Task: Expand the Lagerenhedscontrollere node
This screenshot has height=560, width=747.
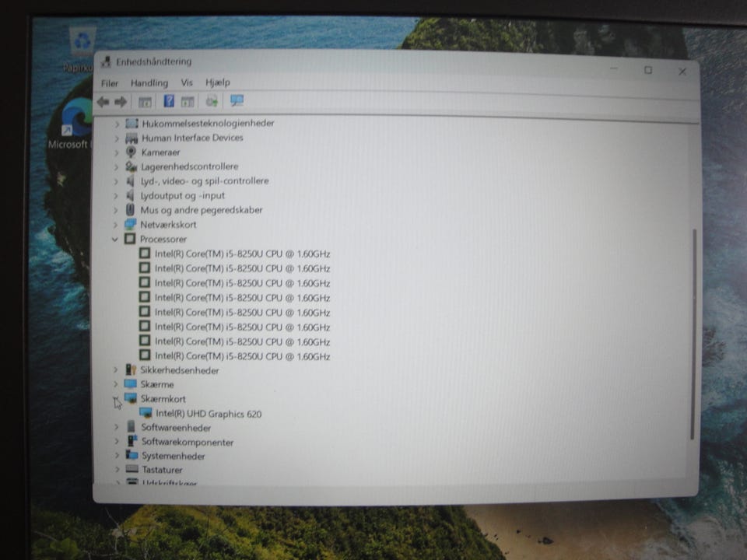Action: (x=116, y=167)
